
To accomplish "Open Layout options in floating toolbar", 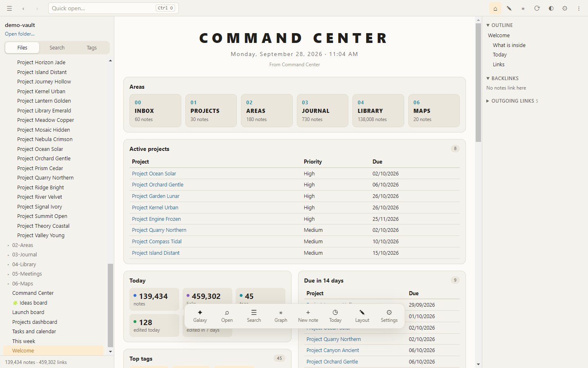I will point(362,316).
